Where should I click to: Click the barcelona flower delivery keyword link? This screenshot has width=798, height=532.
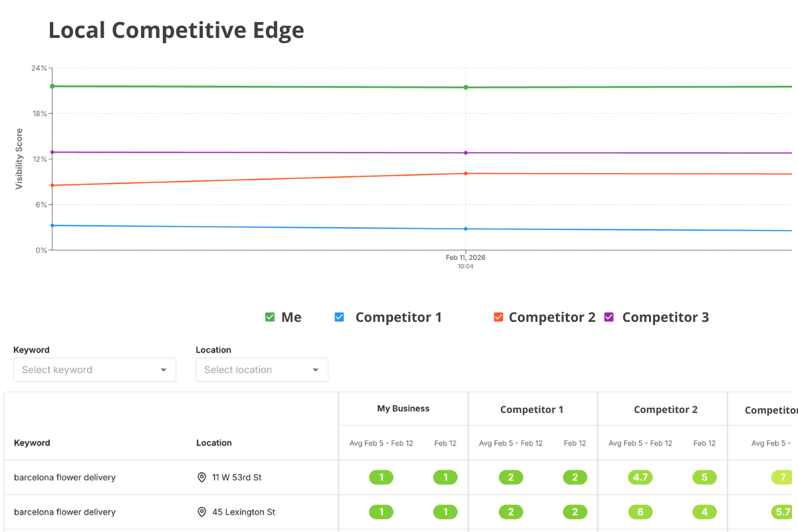[64, 477]
